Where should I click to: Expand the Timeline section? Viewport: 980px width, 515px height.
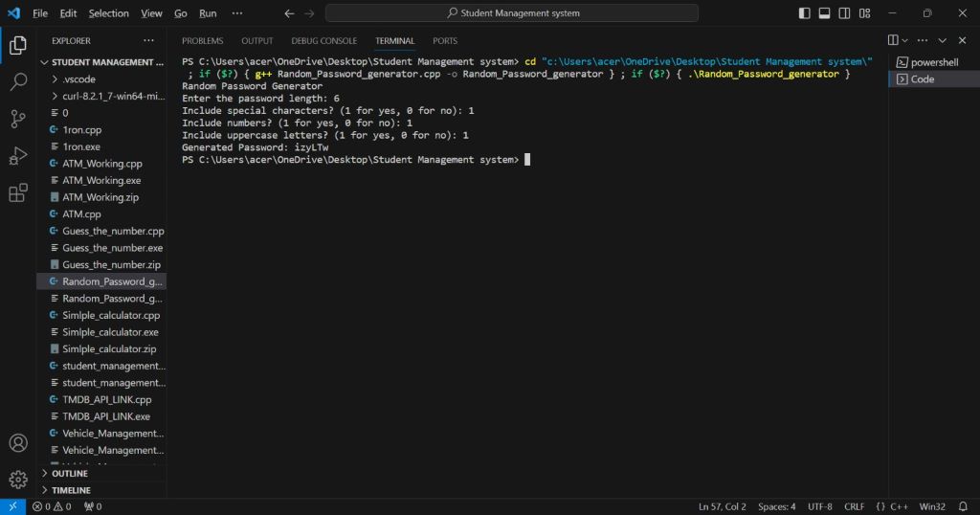click(103, 491)
